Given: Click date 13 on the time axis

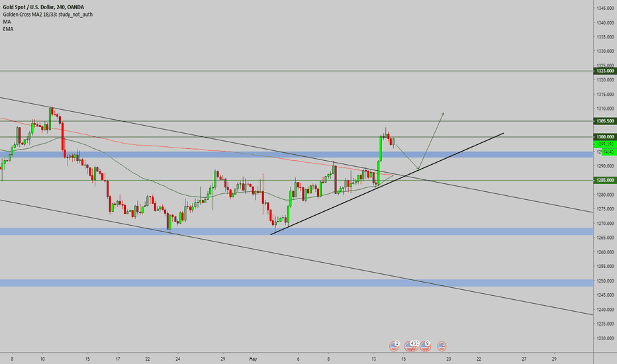Looking at the screenshot, I should pos(373,359).
